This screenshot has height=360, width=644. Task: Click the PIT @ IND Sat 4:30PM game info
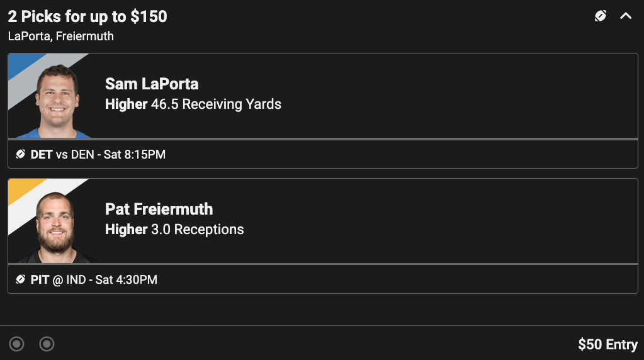(94, 279)
